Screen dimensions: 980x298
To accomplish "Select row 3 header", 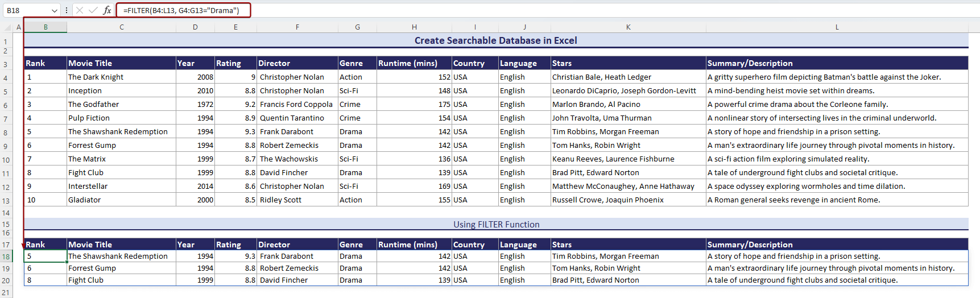I will [x=6, y=64].
